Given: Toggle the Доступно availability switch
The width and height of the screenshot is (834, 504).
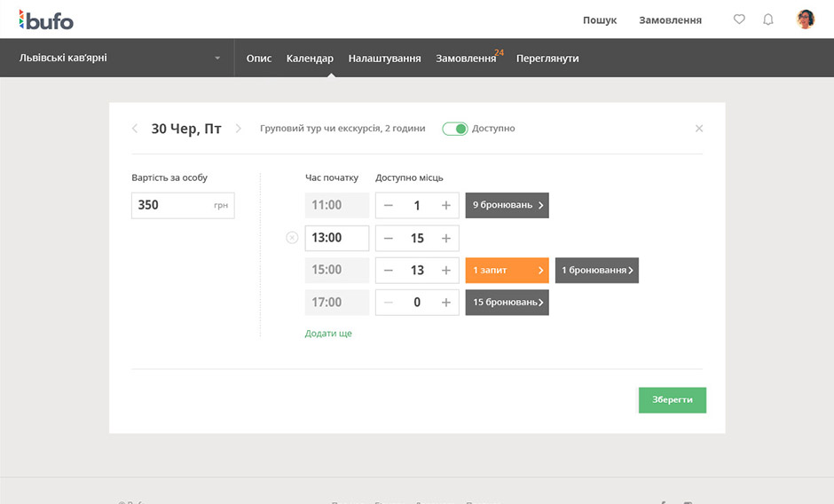Looking at the screenshot, I should (455, 129).
